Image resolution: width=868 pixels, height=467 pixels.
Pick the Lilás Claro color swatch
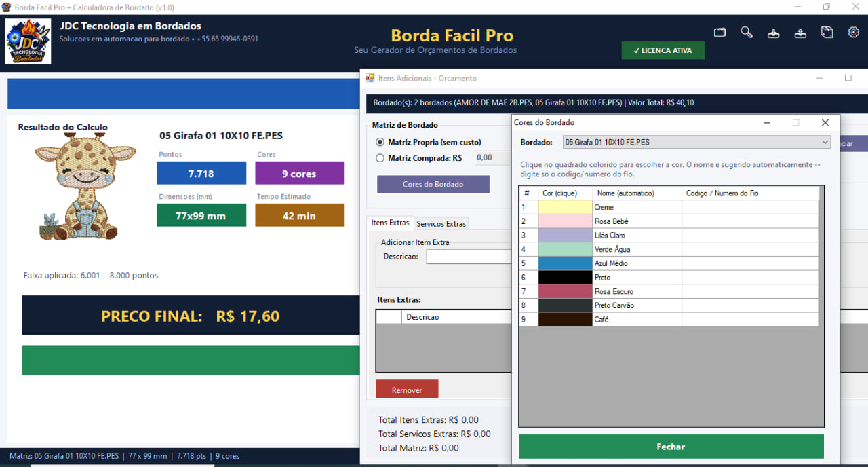click(x=565, y=235)
